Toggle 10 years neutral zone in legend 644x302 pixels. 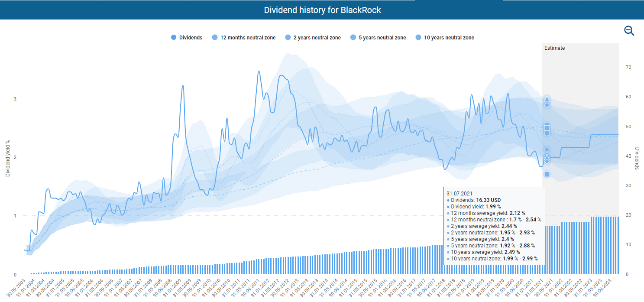point(445,38)
